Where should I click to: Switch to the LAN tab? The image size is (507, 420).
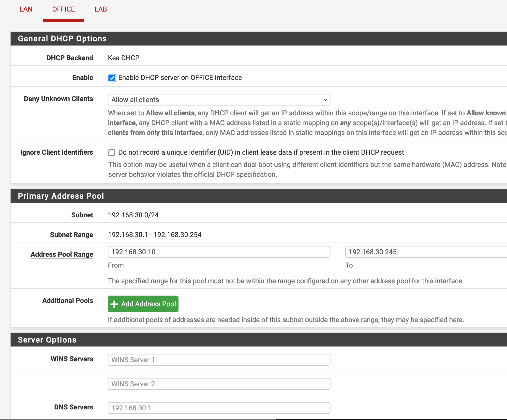[x=26, y=9]
